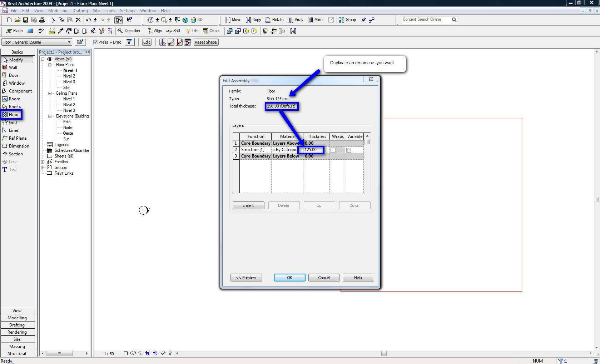Activate the Demolish tool
This screenshot has height=364, width=600.
[129, 31]
